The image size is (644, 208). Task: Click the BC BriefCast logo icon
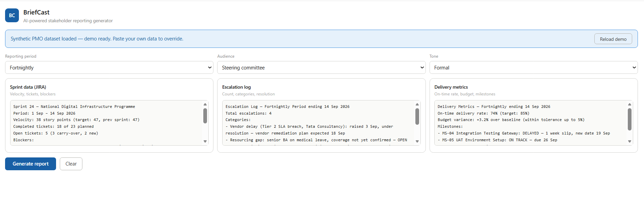[12, 16]
